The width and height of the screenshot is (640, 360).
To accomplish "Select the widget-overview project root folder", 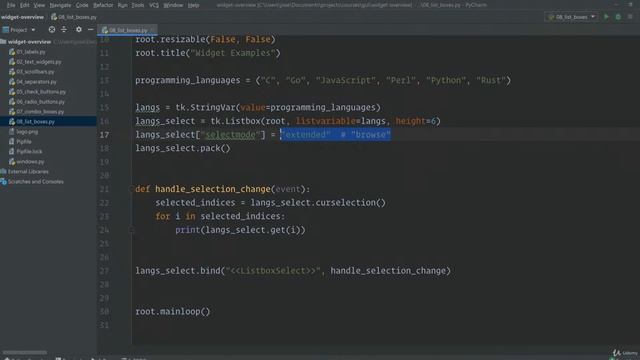I will pyautogui.click(x=29, y=42).
